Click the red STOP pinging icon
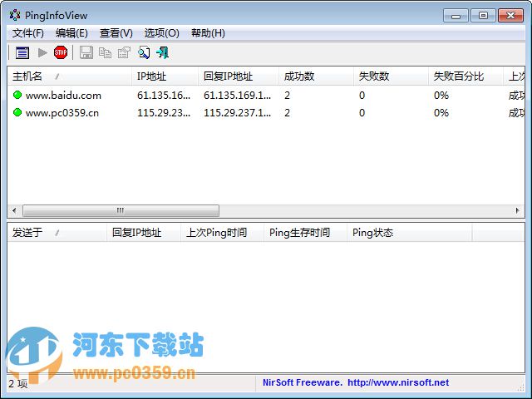532x399 pixels. pyautogui.click(x=61, y=52)
